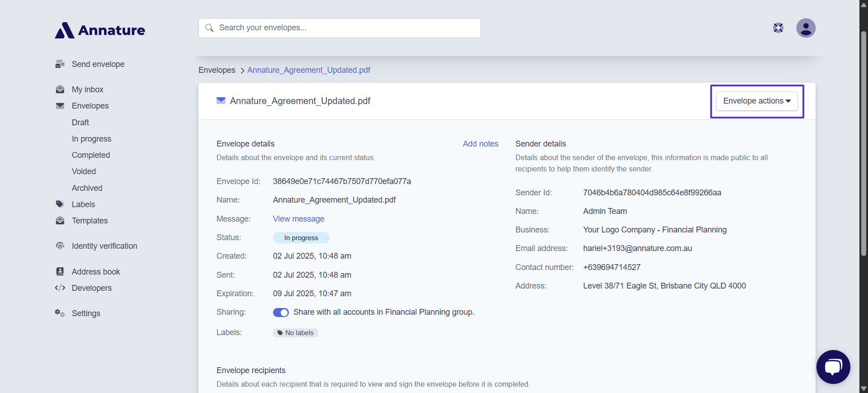868x393 pixels.
Task: Open the Settings page
Action: pos(86,313)
